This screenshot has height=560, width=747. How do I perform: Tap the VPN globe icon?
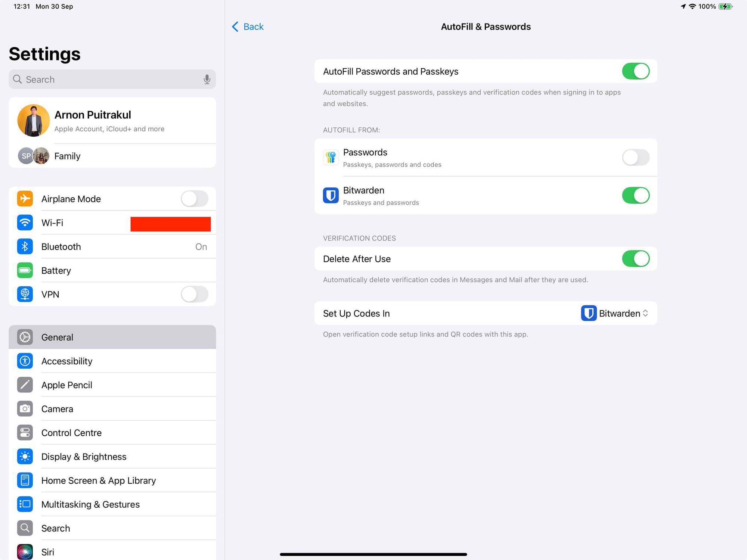click(x=25, y=294)
